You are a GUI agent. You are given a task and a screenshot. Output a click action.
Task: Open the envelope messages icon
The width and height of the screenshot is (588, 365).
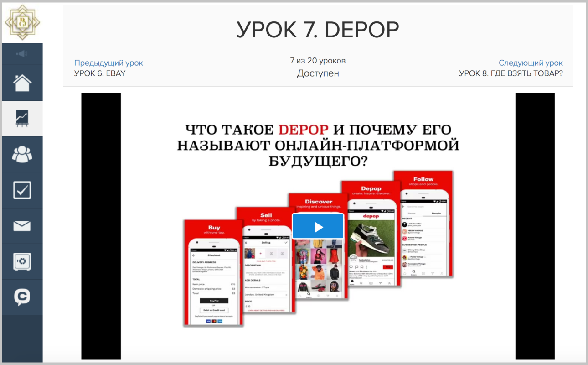pos(22,226)
